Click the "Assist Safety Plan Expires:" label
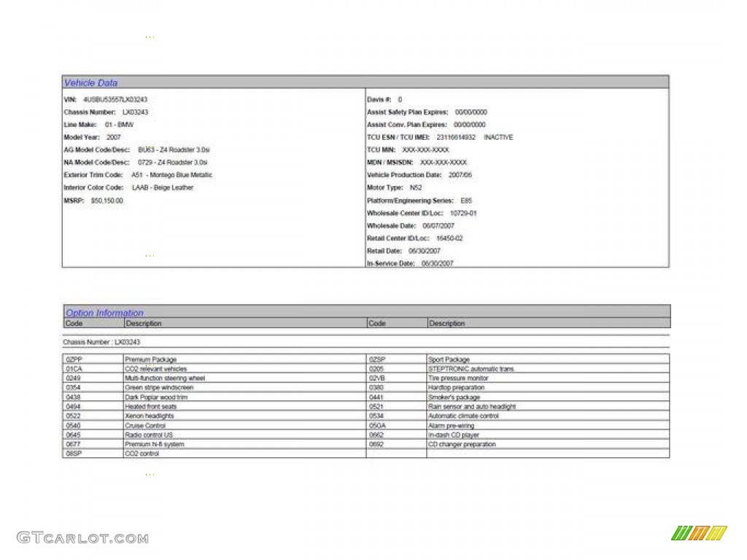747x560 pixels. pos(407,112)
